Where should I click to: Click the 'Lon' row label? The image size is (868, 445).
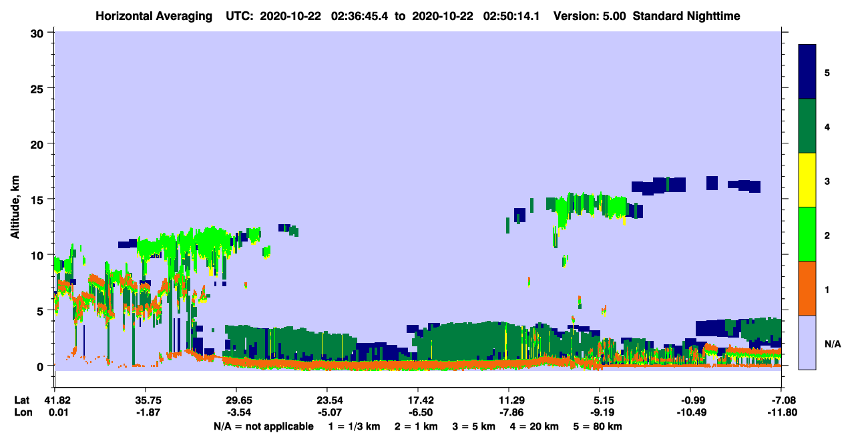[x=23, y=412]
